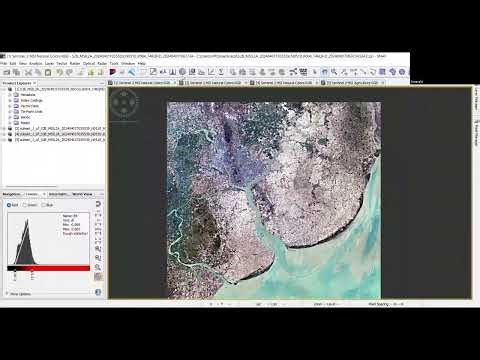The height and width of the screenshot is (360, 480).
Task: Click the navigation compass in image view
Action: pos(124,103)
